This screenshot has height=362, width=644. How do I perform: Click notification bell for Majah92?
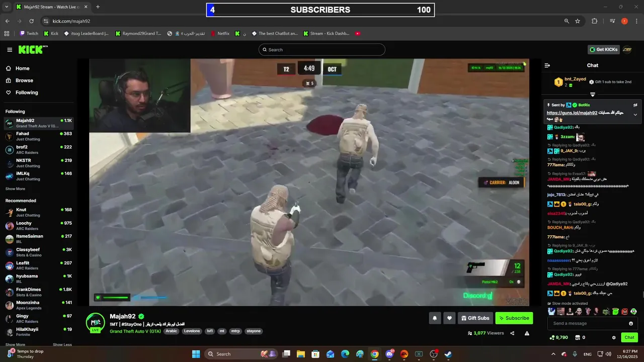pyautogui.click(x=435, y=318)
